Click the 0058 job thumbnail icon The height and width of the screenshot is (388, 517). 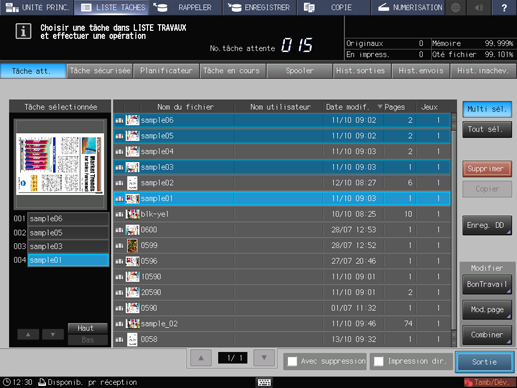pos(132,339)
